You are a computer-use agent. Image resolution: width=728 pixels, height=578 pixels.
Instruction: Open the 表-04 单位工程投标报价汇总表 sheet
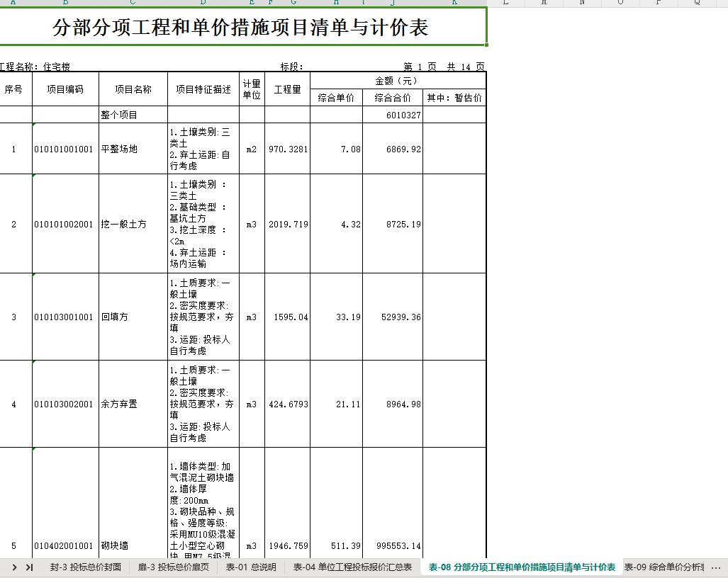[x=352, y=567]
